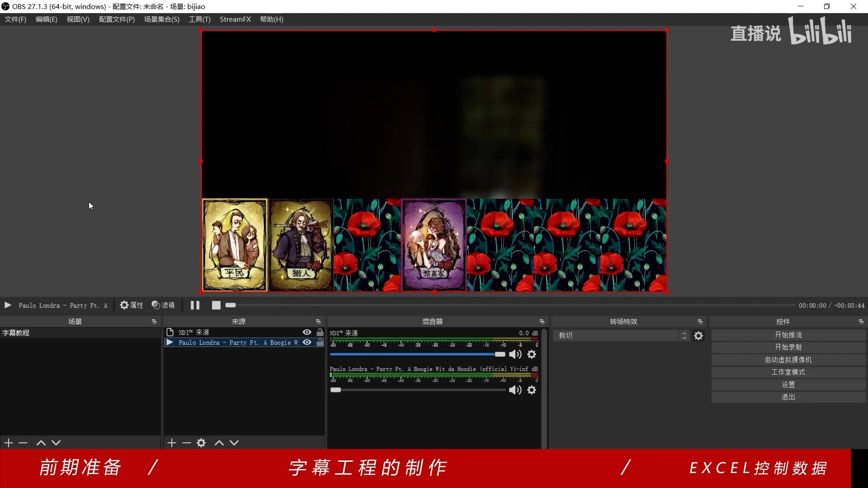Stop the media source playback
The image size is (868, 488).
tap(216, 305)
